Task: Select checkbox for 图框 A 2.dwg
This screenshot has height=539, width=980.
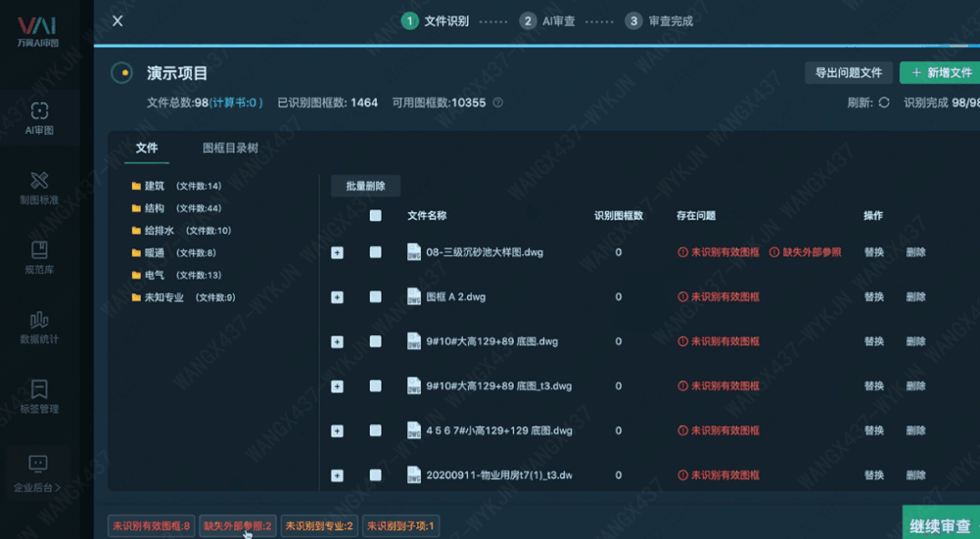Action: [x=375, y=297]
